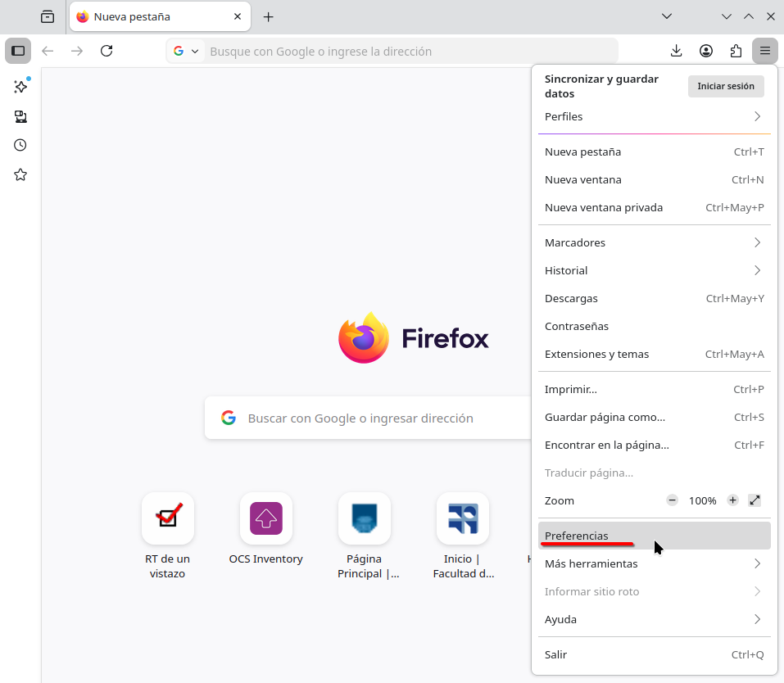Open the Firefox View button
784x683 pixels.
pos(48,17)
